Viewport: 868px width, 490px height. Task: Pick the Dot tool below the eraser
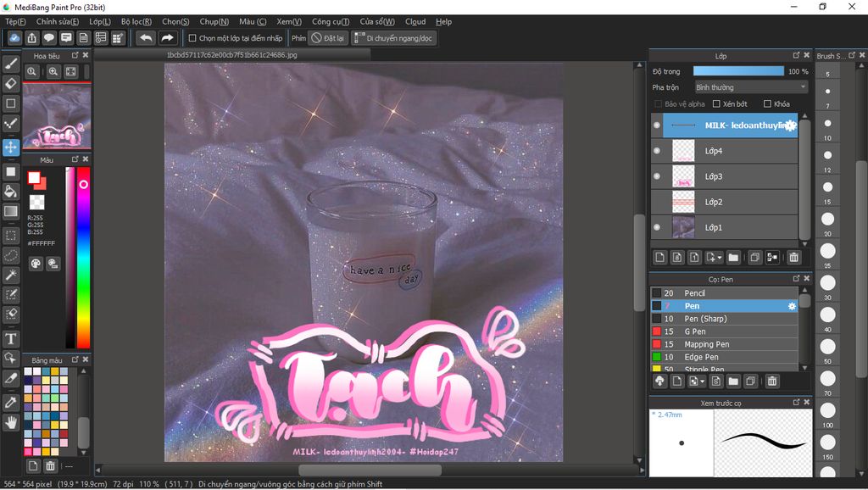[10, 123]
